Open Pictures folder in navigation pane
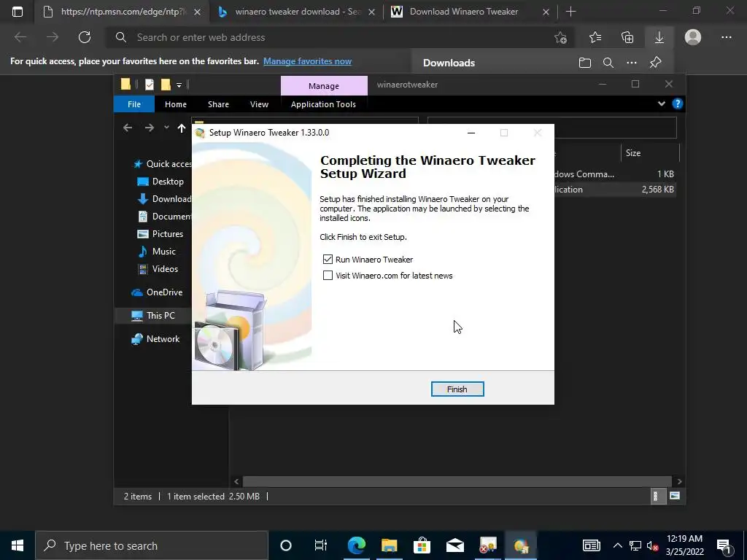 [x=160, y=234]
